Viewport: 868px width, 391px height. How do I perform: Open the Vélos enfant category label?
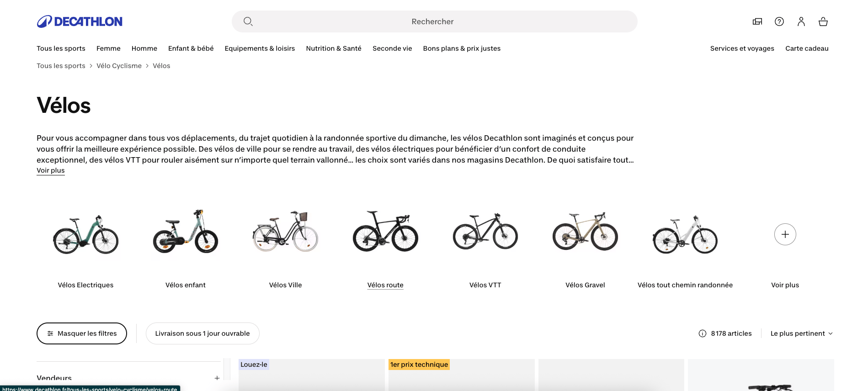pos(186,285)
